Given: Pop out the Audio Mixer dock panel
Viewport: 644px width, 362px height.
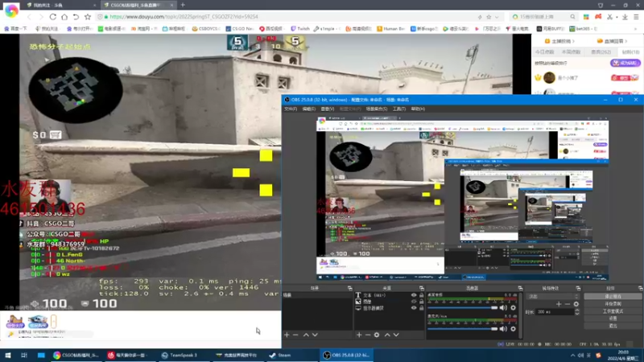Looking at the screenshot, I should [x=520, y=288].
